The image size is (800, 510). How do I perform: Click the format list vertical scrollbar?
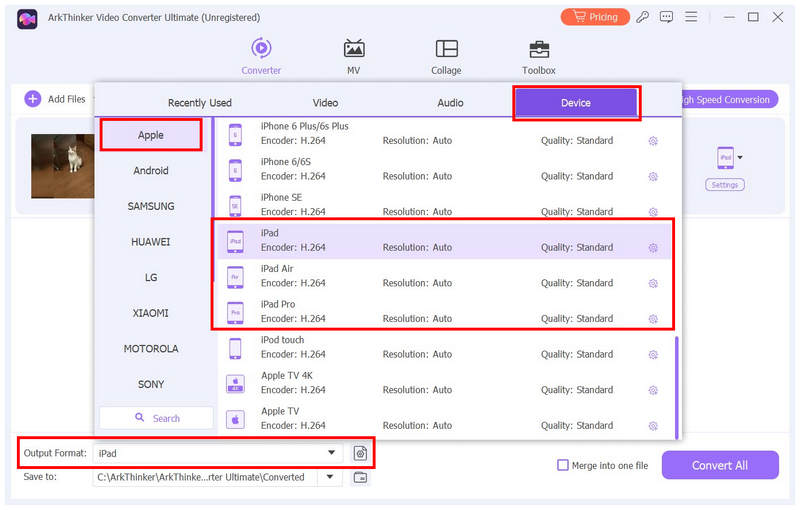click(677, 387)
